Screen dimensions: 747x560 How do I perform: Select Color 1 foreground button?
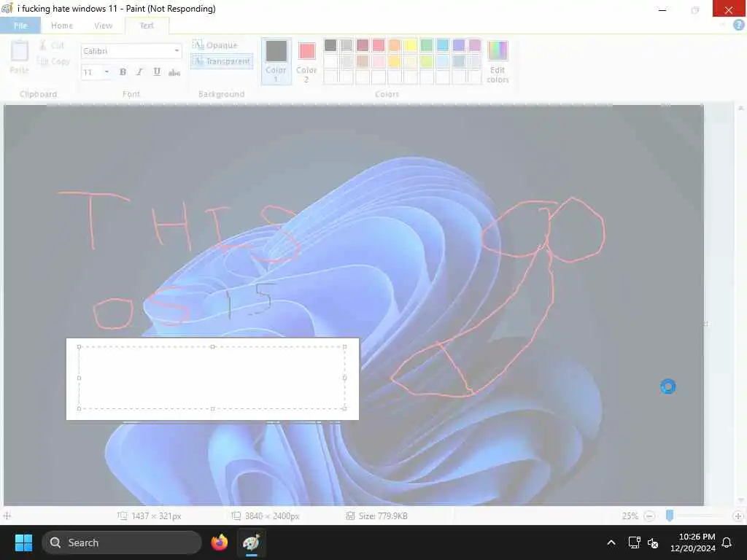pos(276,61)
